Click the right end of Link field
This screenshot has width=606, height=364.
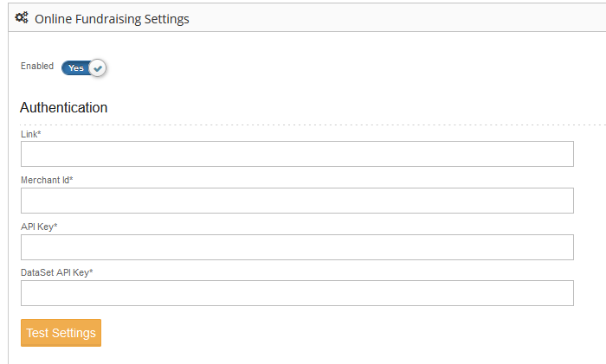[566, 154]
